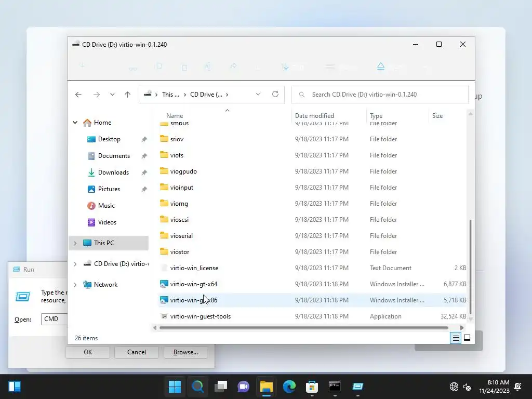Switch to Details view layout icon
Image resolution: width=532 pixels, height=399 pixels.
[x=456, y=338]
